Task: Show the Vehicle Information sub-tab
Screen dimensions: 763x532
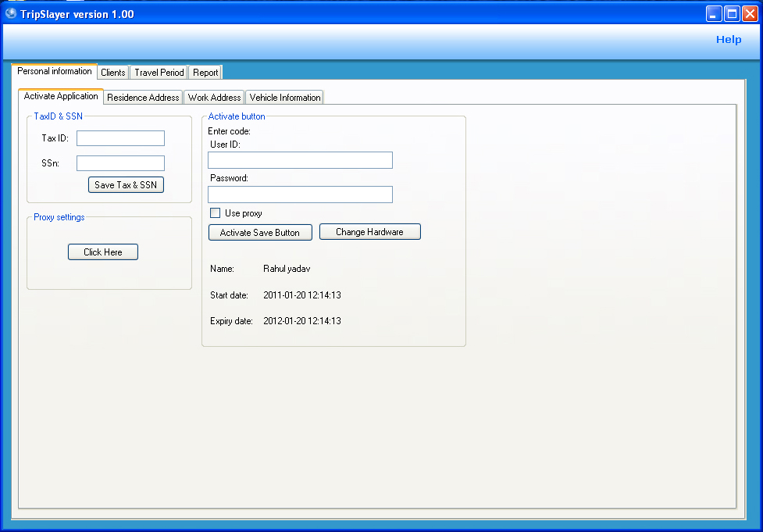Action: click(285, 98)
